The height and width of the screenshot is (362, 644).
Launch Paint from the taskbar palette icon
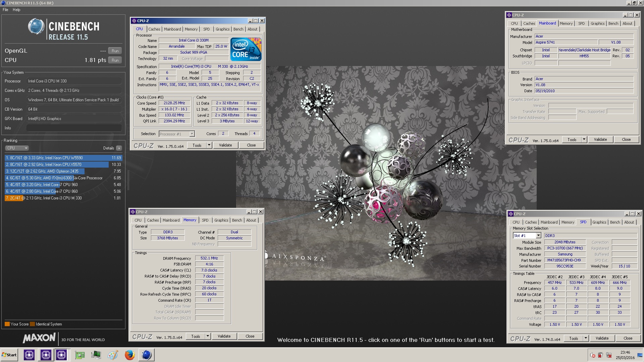coord(113,355)
